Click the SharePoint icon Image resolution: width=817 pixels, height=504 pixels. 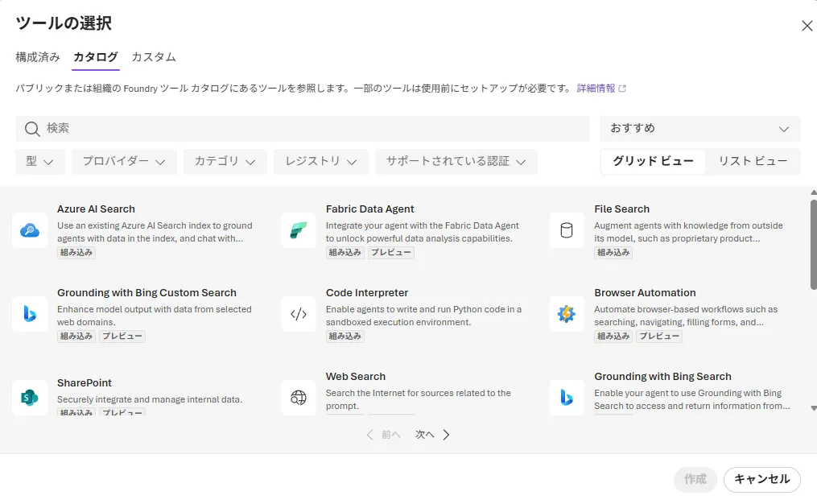point(30,398)
